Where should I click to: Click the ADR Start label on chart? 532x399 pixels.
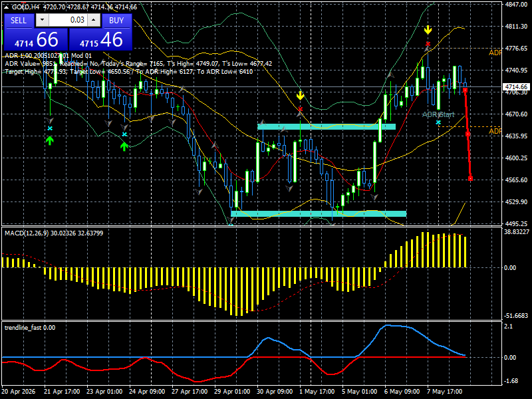[438, 114]
